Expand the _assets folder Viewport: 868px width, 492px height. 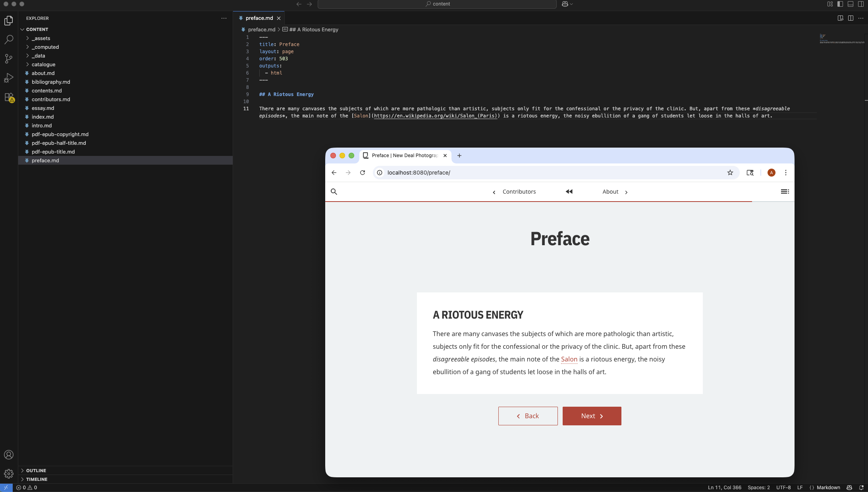point(41,38)
